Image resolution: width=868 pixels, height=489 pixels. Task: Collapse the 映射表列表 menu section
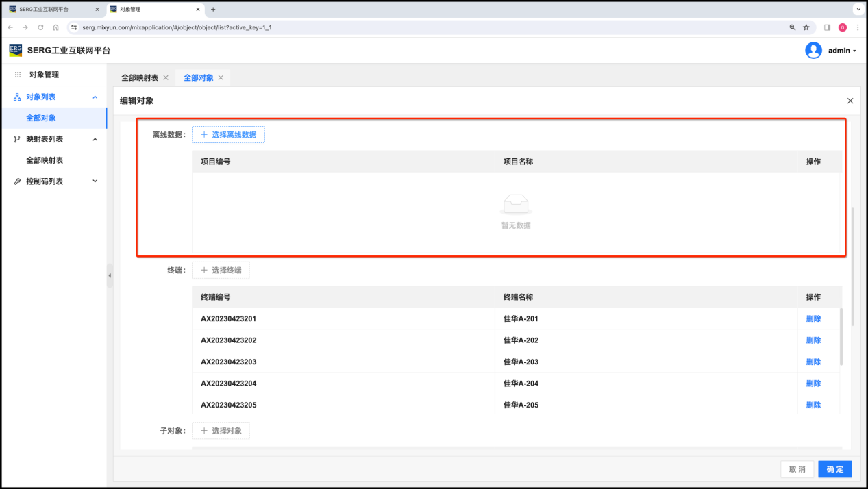tap(95, 140)
